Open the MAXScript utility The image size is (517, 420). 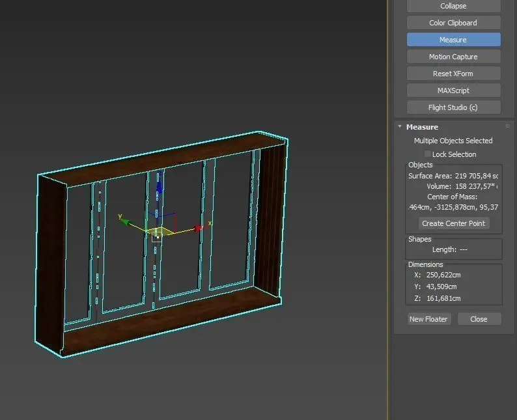click(x=453, y=91)
